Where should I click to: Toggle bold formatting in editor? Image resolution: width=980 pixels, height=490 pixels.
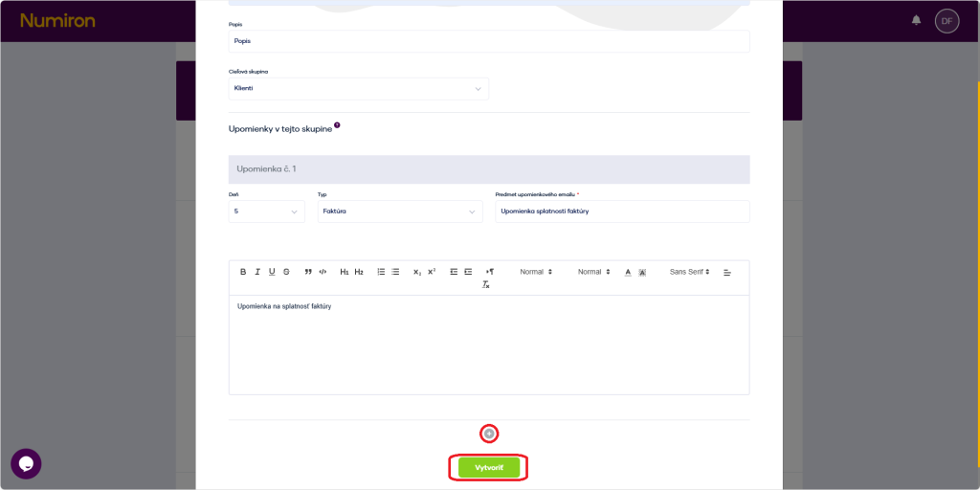243,272
